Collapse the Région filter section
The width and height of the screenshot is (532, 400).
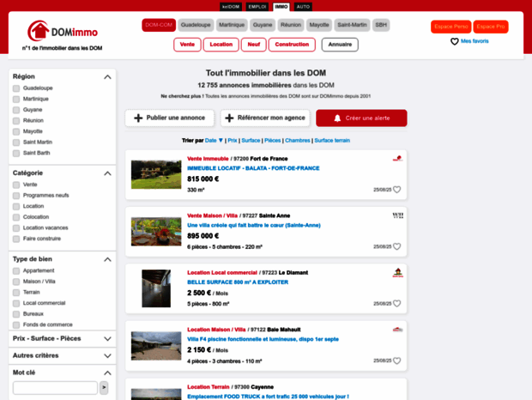(107, 77)
